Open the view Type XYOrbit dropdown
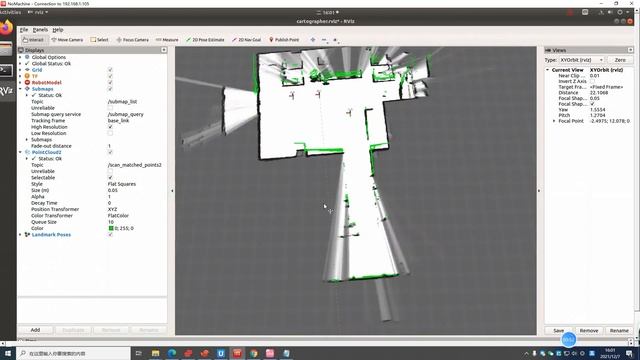The image size is (640, 360). pos(581,60)
